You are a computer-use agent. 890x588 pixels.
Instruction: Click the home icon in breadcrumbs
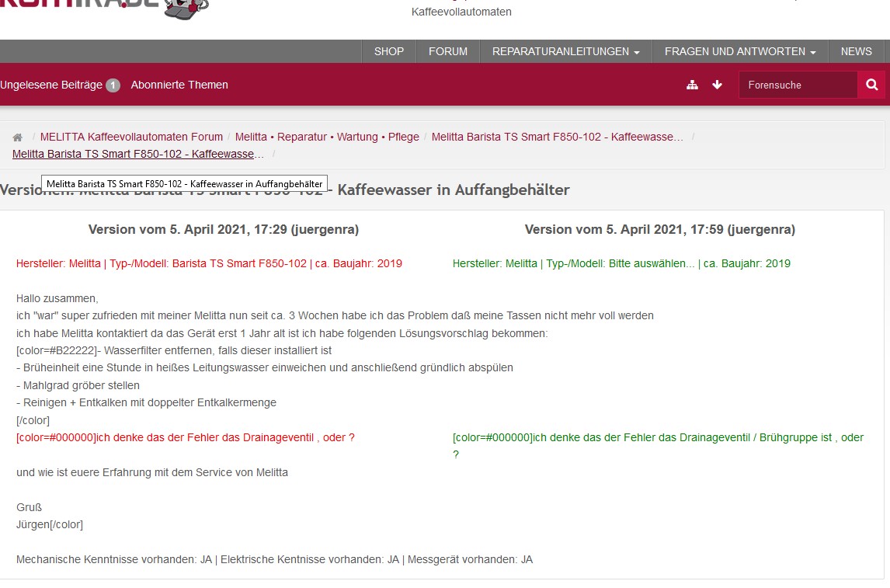click(x=18, y=137)
